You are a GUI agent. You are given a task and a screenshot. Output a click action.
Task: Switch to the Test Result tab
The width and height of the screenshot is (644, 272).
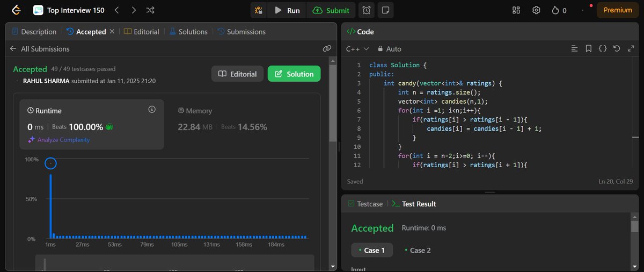[x=413, y=204]
